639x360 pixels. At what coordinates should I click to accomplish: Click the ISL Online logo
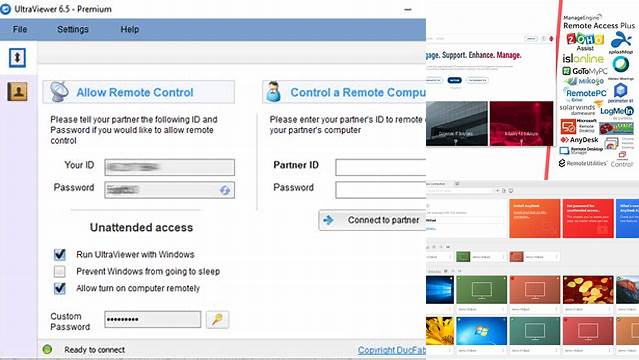pos(583,59)
